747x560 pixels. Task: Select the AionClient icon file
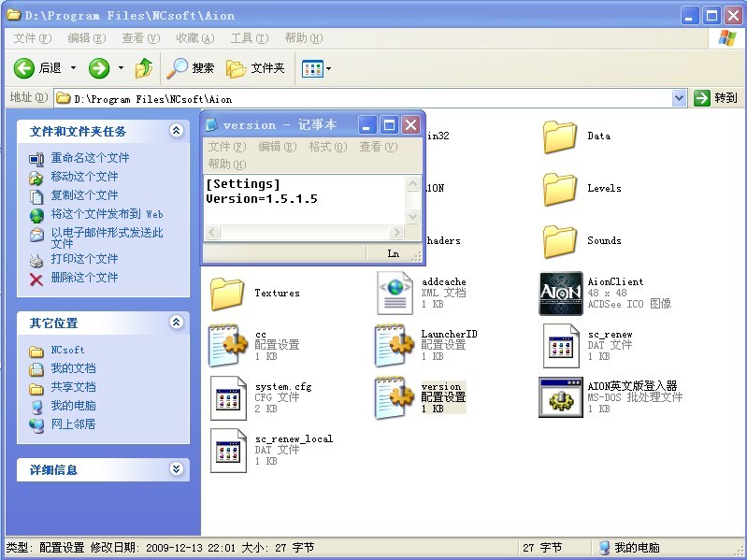point(561,294)
